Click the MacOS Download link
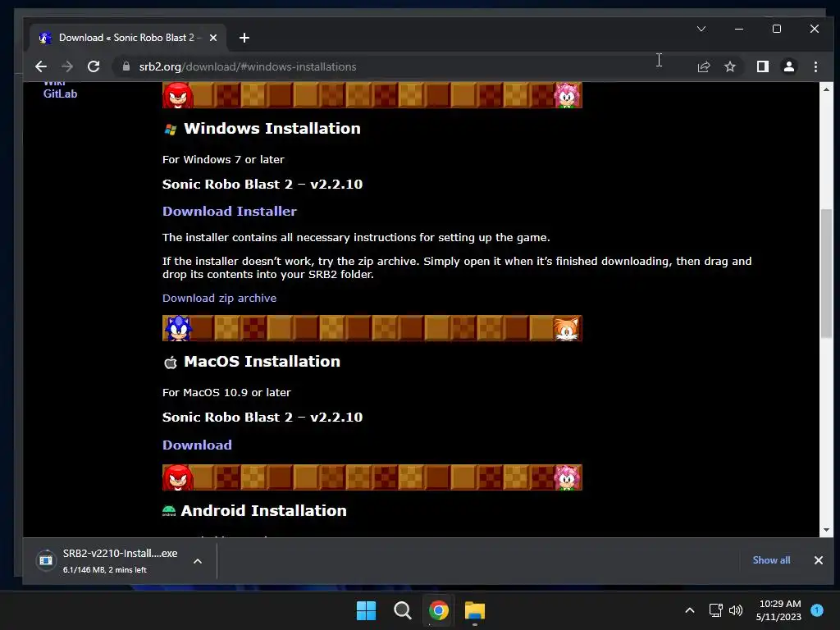The image size is (840, 630). click(197, 445)
